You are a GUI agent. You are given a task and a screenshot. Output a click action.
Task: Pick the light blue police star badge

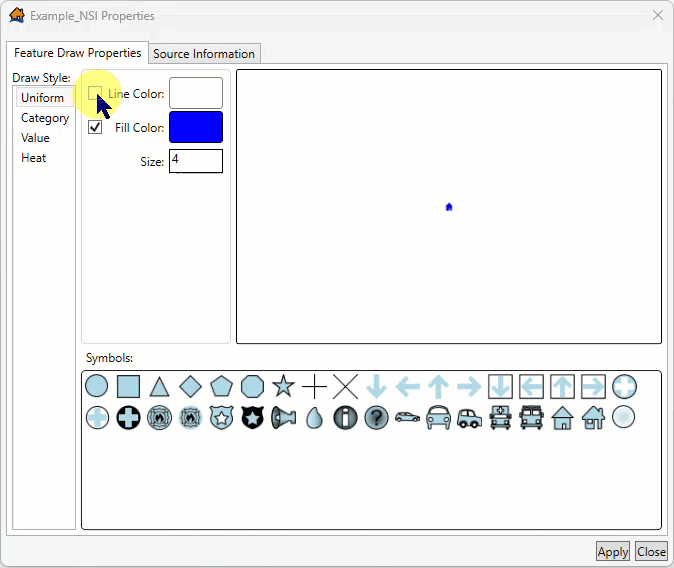click(221, 418)
